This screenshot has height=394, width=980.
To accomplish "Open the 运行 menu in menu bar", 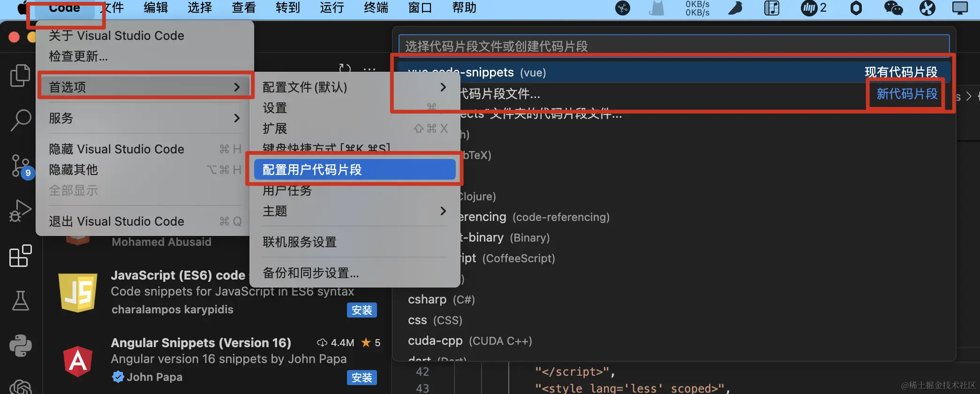I will click(x=332, y=8).
